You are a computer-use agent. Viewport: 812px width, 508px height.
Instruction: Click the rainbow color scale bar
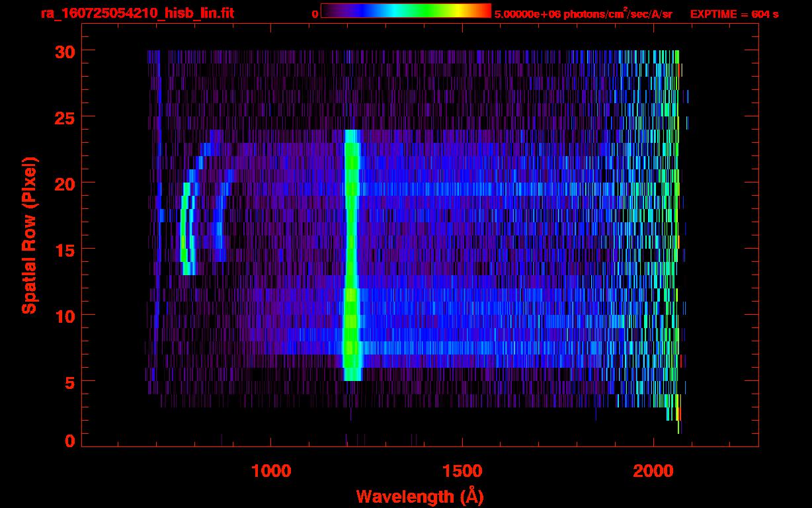406,11
